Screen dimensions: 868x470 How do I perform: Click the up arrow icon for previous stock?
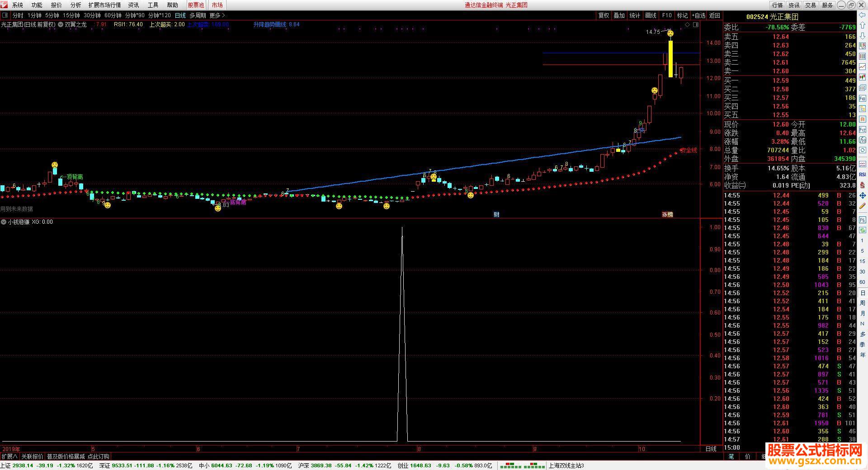click(x=863, y=26)
